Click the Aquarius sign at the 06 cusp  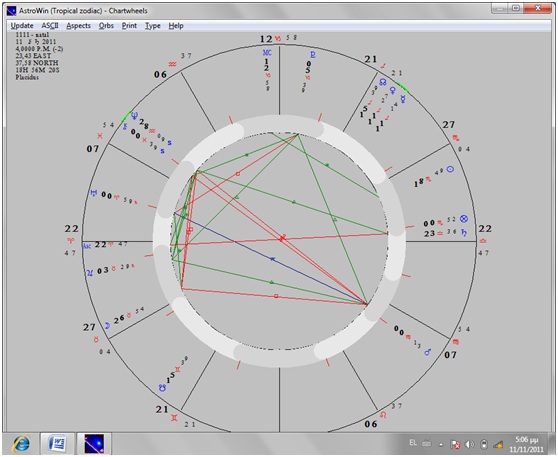click(x=173, y=64)
